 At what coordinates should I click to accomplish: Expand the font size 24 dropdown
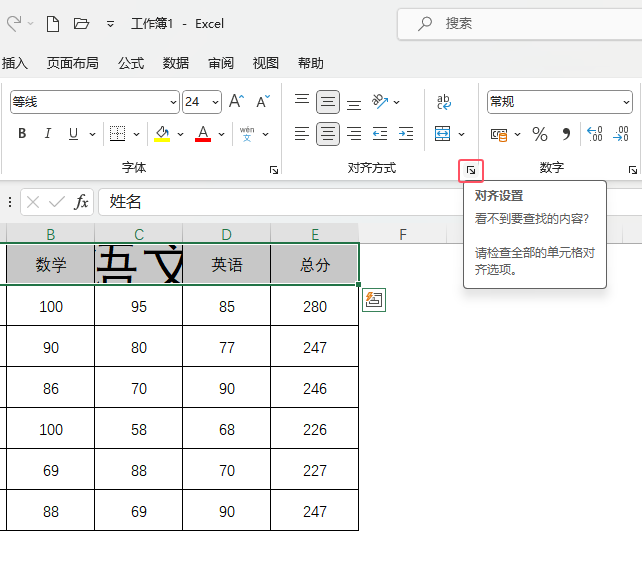pyautogui.click(x=215, y=102)
